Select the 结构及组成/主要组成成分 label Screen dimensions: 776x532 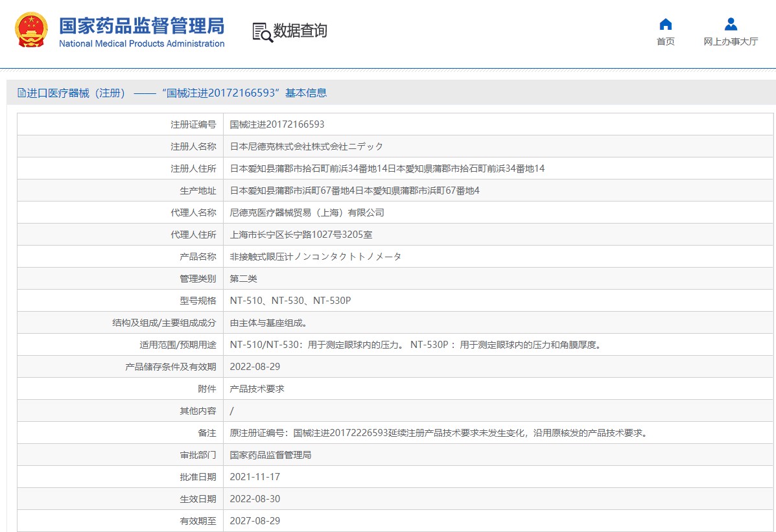[x=164, y=323]
